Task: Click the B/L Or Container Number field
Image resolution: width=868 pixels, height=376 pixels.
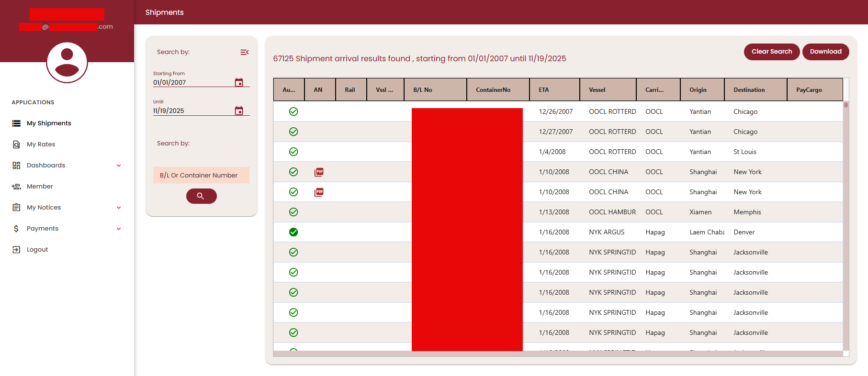Action: click(x=201, y=175)
